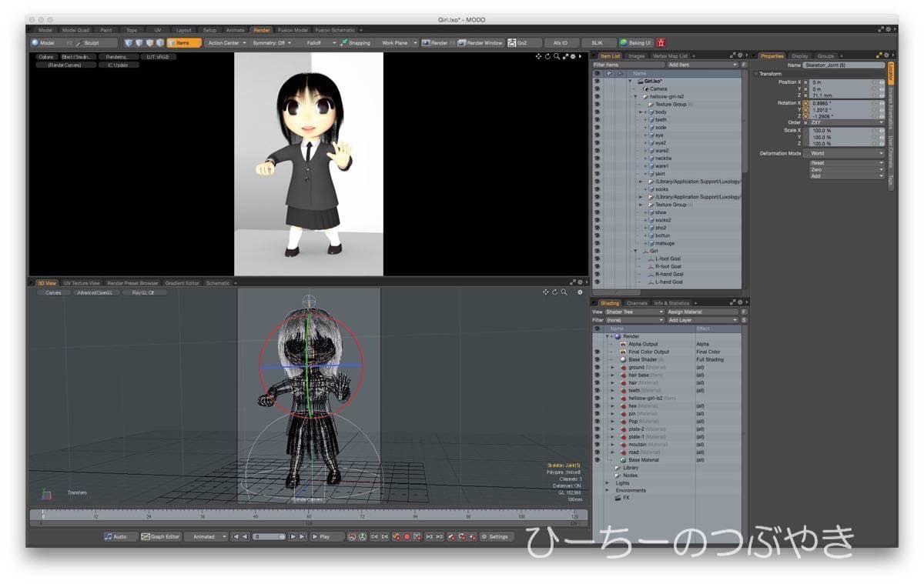
Task: Open the Render Window
Action: pyautogui.click(x=480, y=43)
